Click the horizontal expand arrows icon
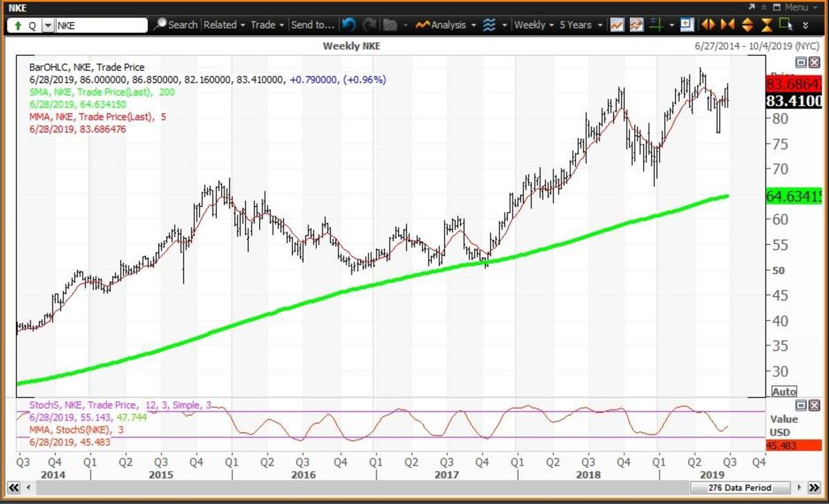 pos(708,25)
